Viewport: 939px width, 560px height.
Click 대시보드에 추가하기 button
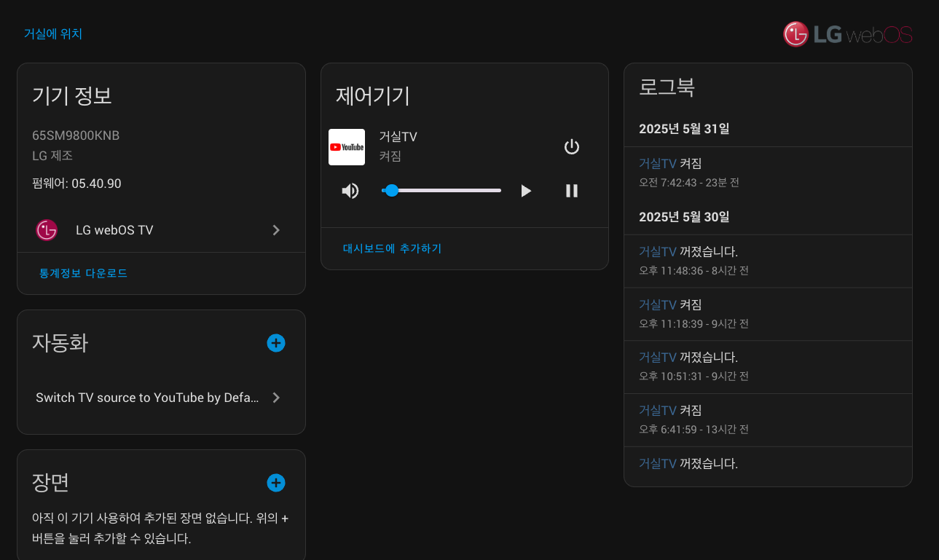[392, 248]
